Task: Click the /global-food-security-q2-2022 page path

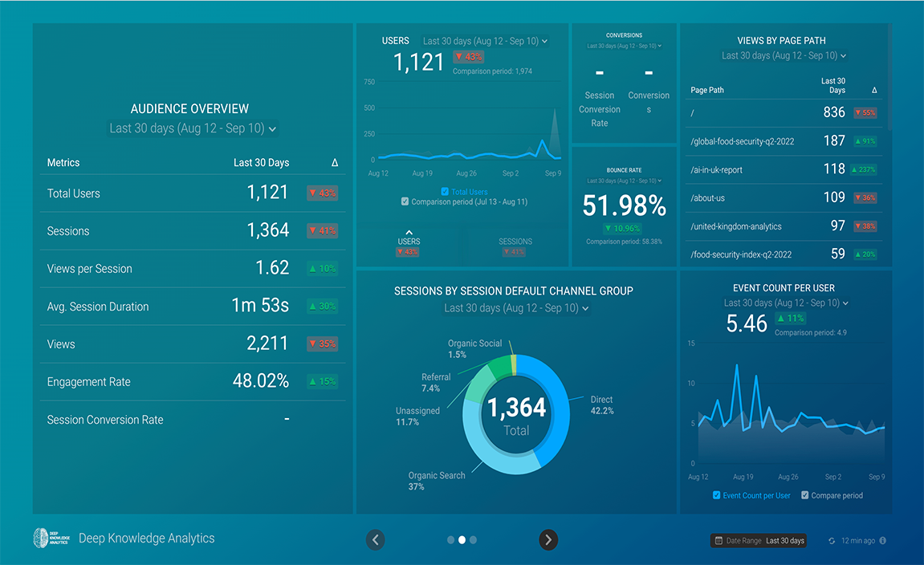Action: pos(742,141)
